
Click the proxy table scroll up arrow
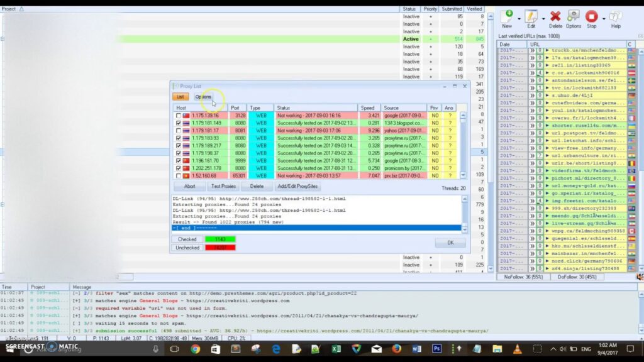tap(463, 116)
